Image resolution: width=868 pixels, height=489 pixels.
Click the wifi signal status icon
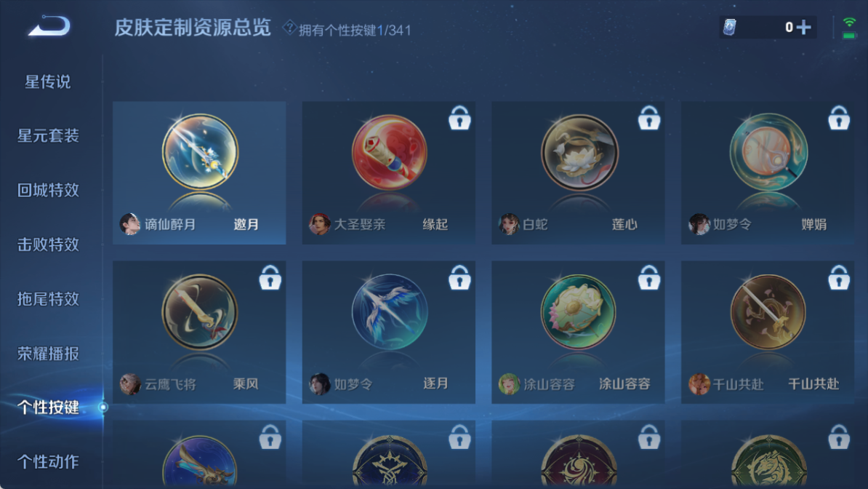pos(848,27)
